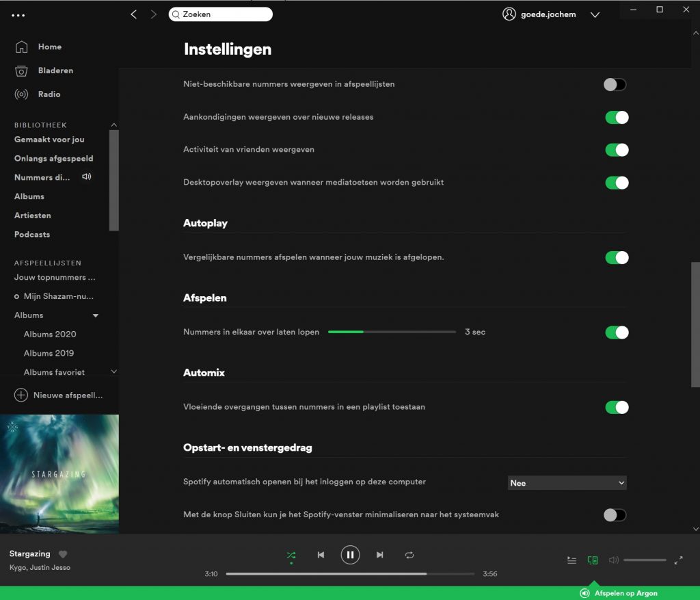Open Onlangs afgespeeld
Screen dimensions: 700x600
tap(53, 158)
